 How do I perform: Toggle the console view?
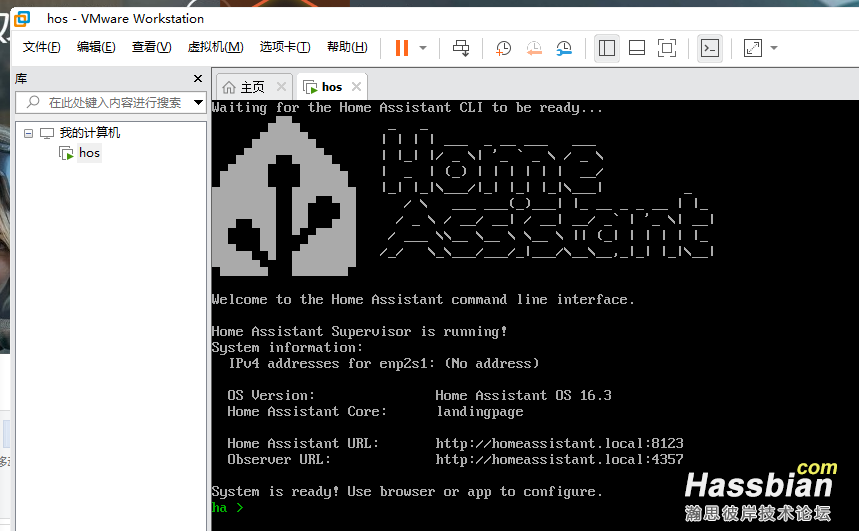(709, 48)
